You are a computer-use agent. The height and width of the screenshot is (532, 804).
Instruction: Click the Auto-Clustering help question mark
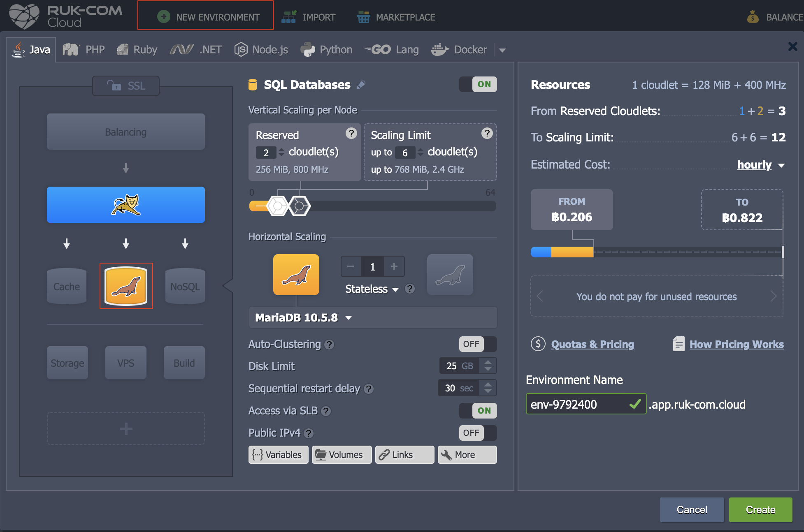click(x=329, y=345)
